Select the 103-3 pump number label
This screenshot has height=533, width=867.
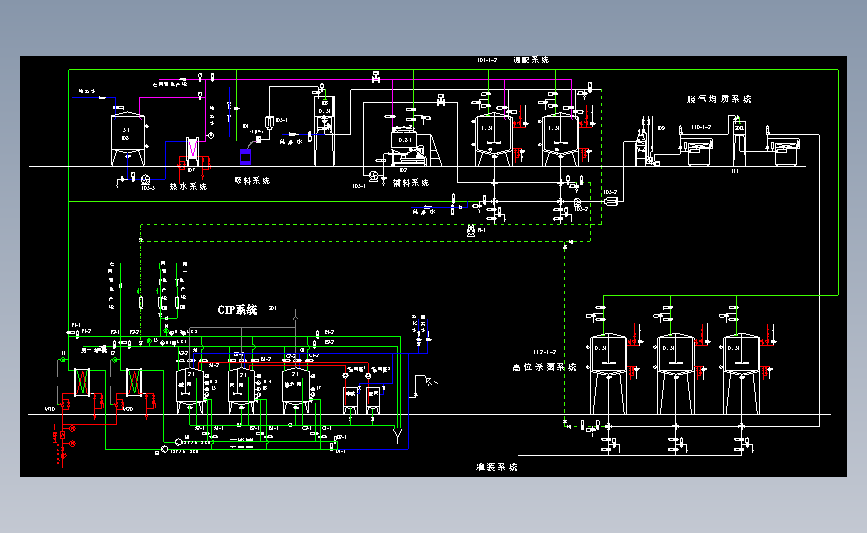click(148, 188)
